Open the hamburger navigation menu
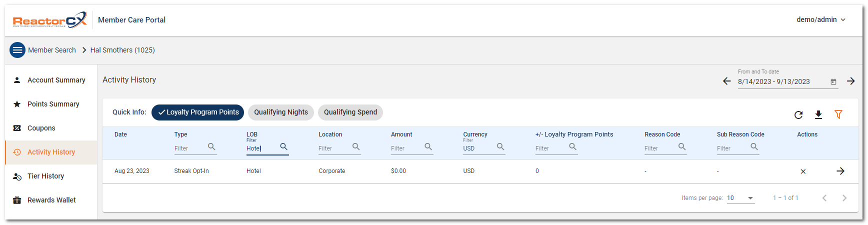 [17, 50]
